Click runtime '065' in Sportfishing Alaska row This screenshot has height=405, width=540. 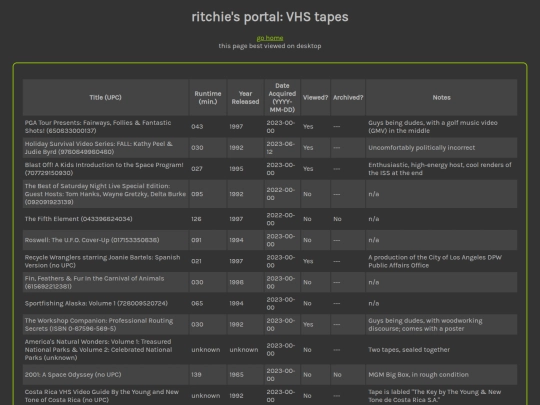[197, 303]
